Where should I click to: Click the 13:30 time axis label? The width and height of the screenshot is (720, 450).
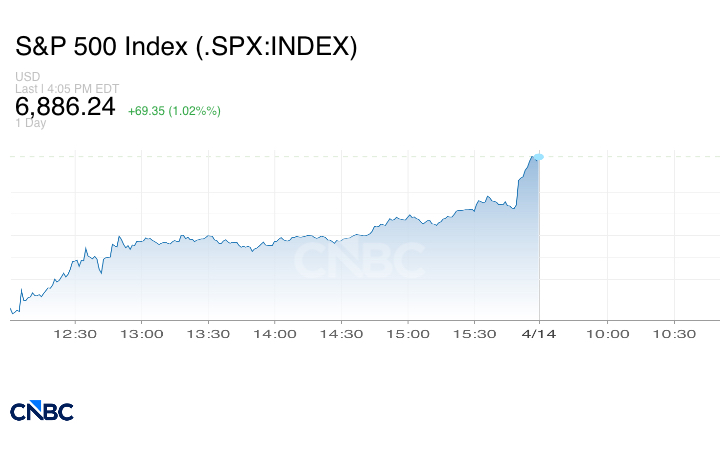[208, 334]
